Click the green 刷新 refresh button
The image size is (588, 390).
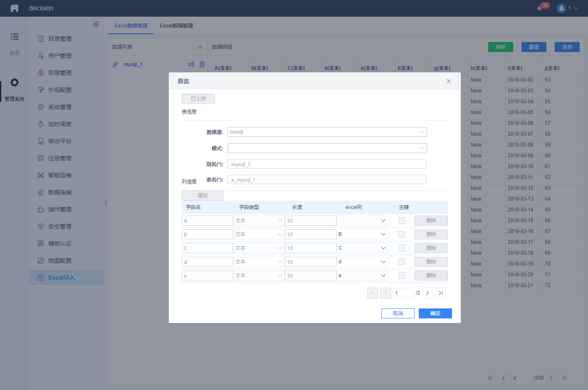[x=501, y=47]
